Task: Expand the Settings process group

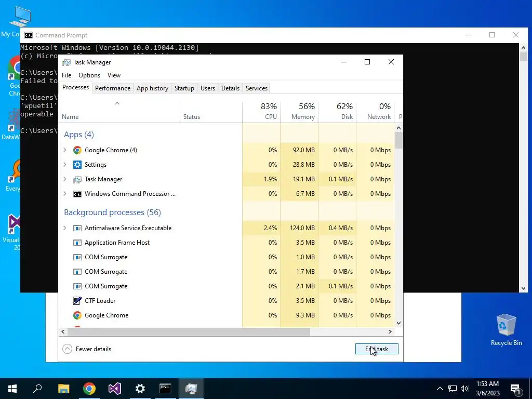Action: tap(65, 165)
